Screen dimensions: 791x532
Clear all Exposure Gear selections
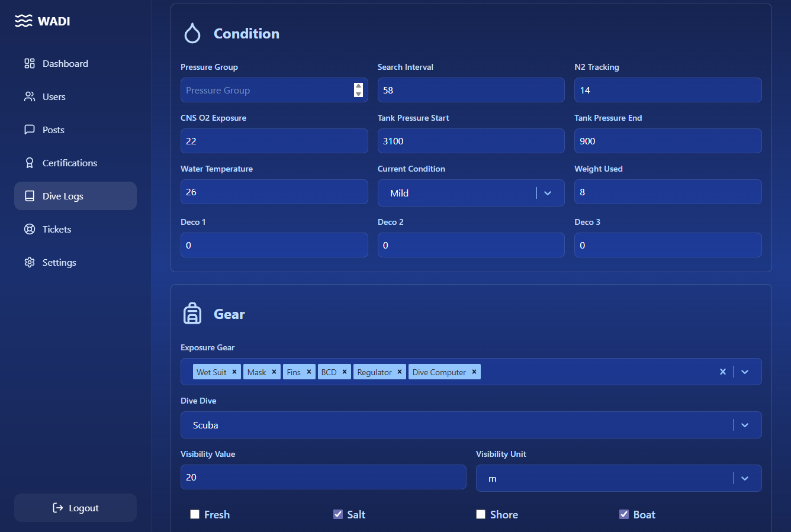[x=722, y=372]
